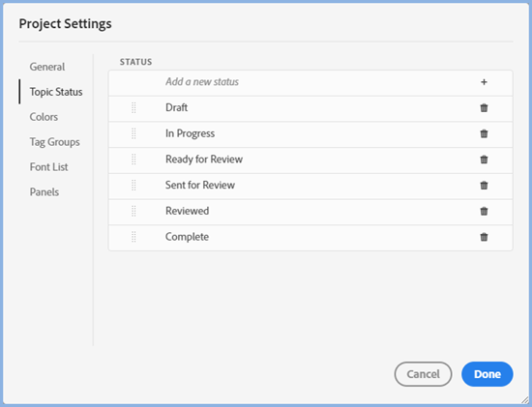Confirm settings with the Done button
Screen dimensions: 532x407
coord(488,374)
